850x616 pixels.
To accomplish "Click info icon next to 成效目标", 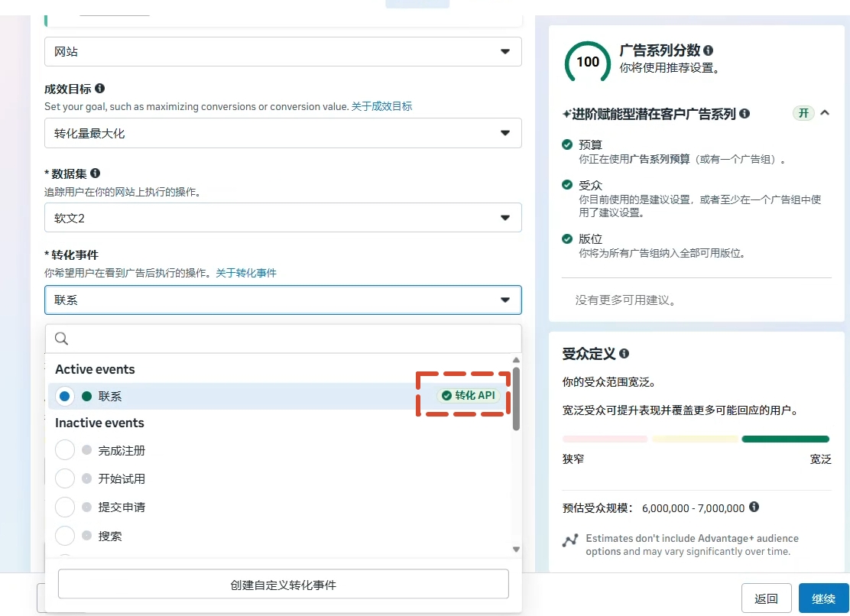I will pos(99,89).
